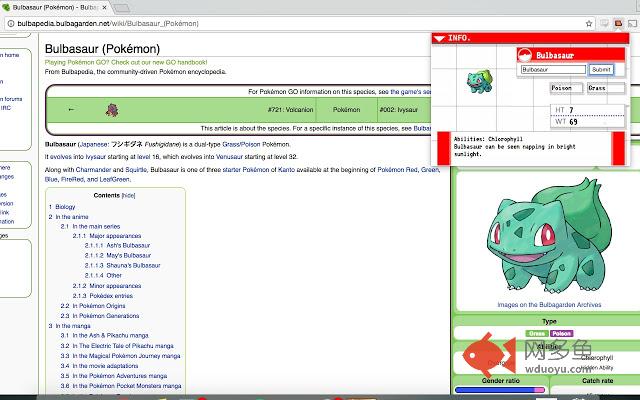Open the LeafGreen link in intro paragraph
The height and width of the screenshot is (400, 640).
(x=114, y=180)
